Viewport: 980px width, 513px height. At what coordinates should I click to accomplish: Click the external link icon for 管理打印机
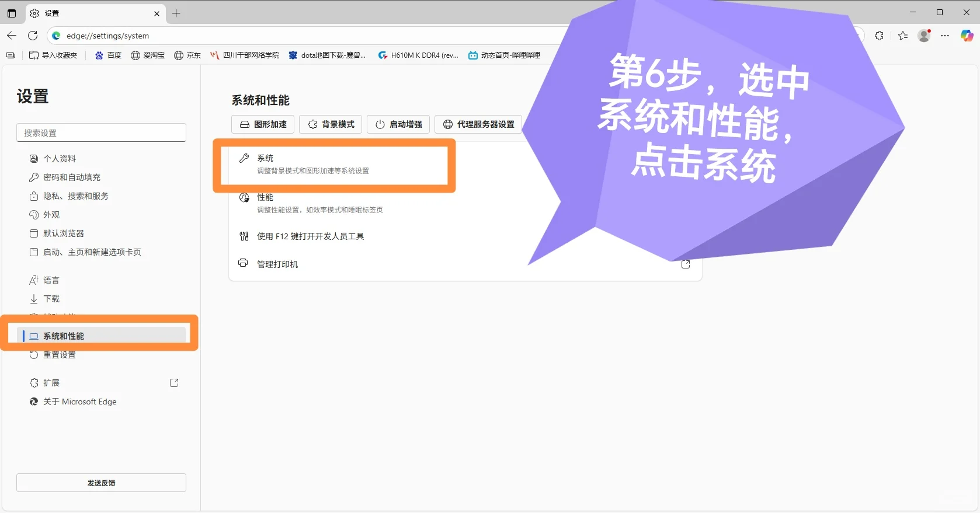[686, 264]
